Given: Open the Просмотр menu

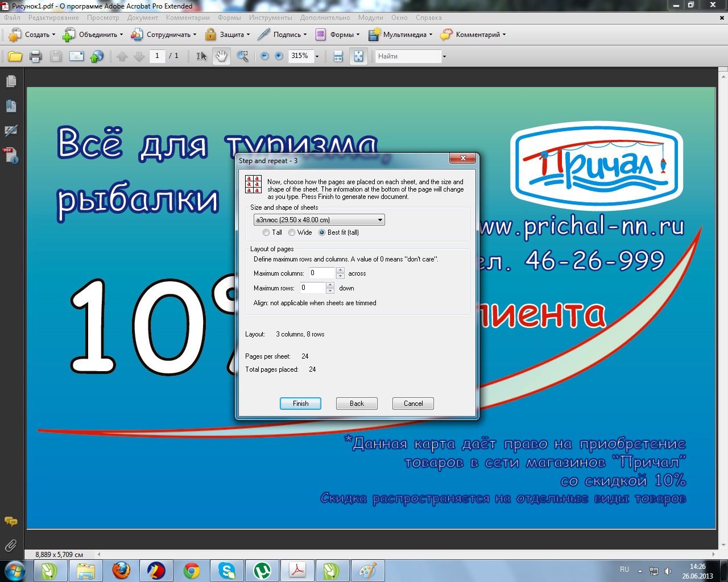Looking at the screenshot, I should [103, 18].
